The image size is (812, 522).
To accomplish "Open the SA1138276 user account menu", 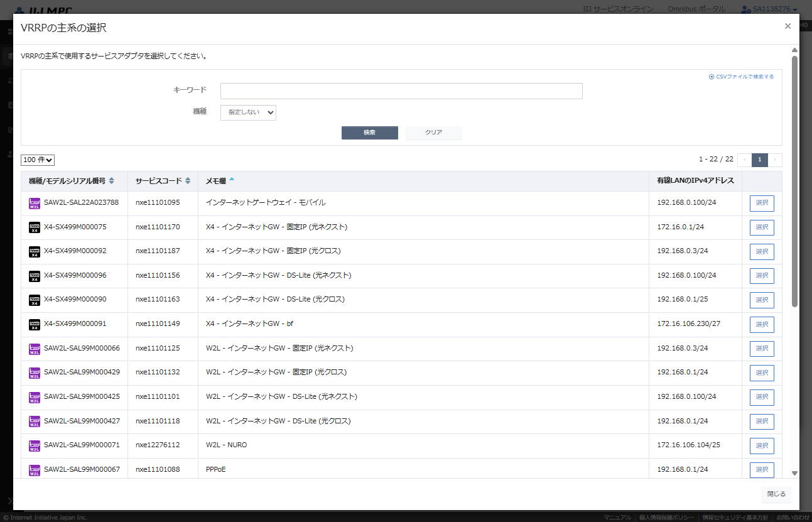I will 769,9.
